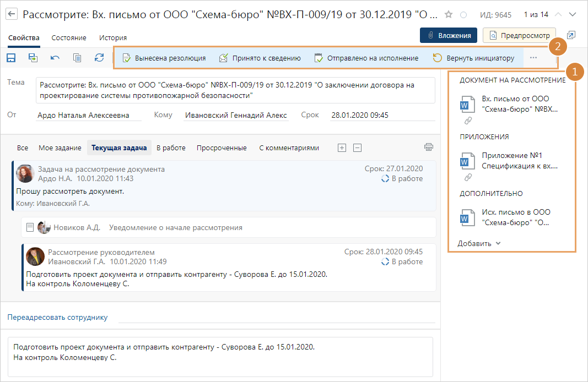Switch to the История tab

pyautogui.click(x=113, y=38)
